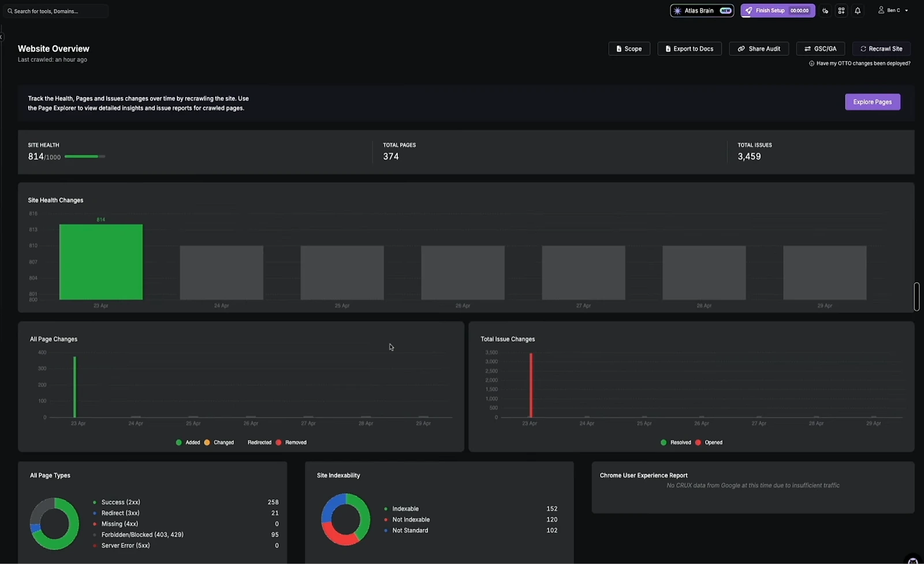Click the orange Changed legend dot
The width and height of the screenshot is (924, 564).
207,442
